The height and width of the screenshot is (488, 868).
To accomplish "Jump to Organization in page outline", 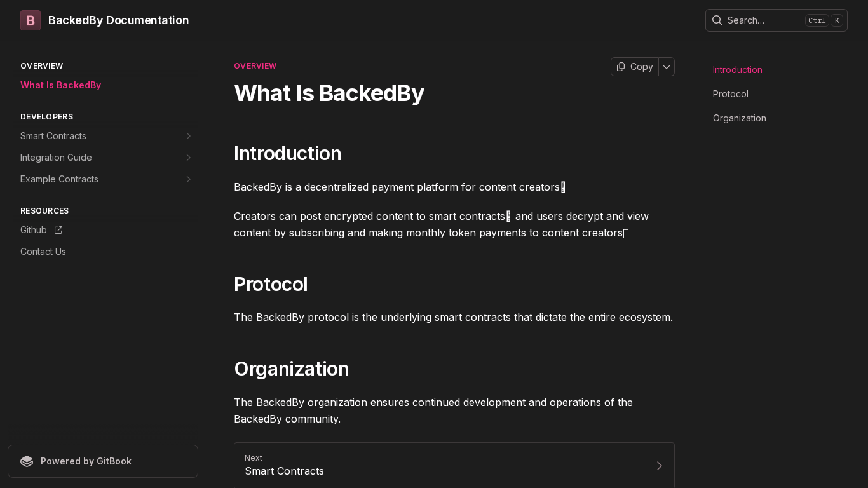I will click(x=739, y=118).
